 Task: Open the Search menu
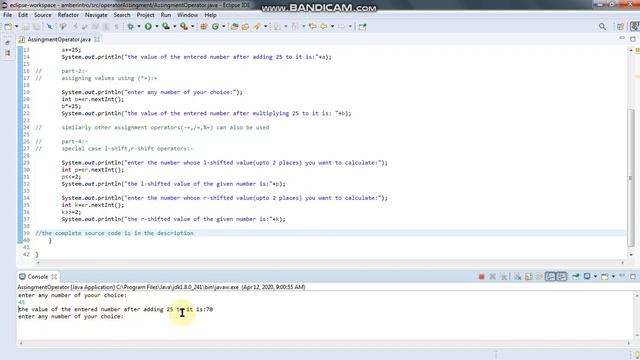122,15
